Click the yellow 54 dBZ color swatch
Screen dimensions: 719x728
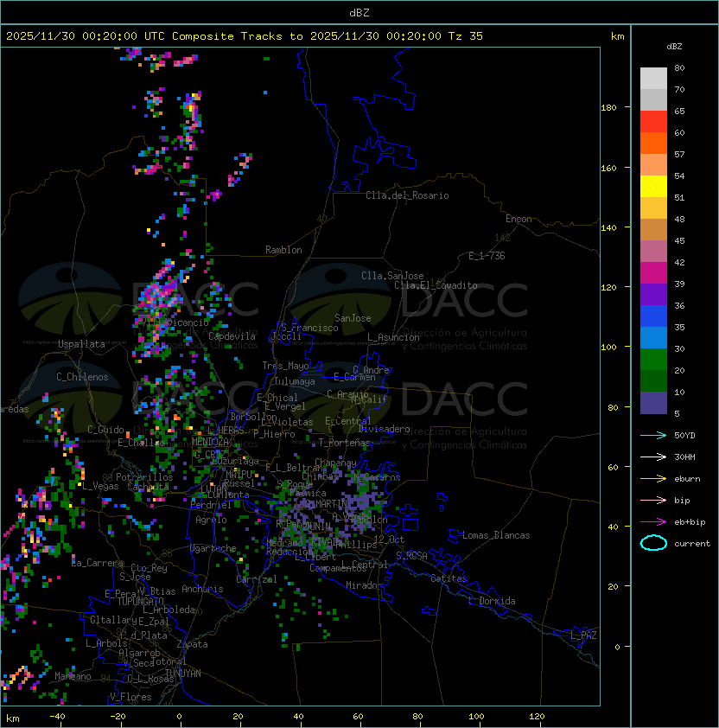tap(653, 186)
